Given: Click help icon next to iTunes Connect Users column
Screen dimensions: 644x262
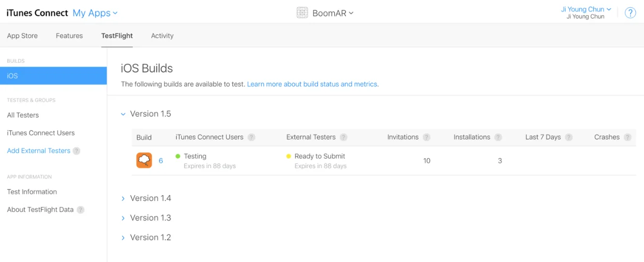Looking at the screenshot, I should (x=251, y=137).
